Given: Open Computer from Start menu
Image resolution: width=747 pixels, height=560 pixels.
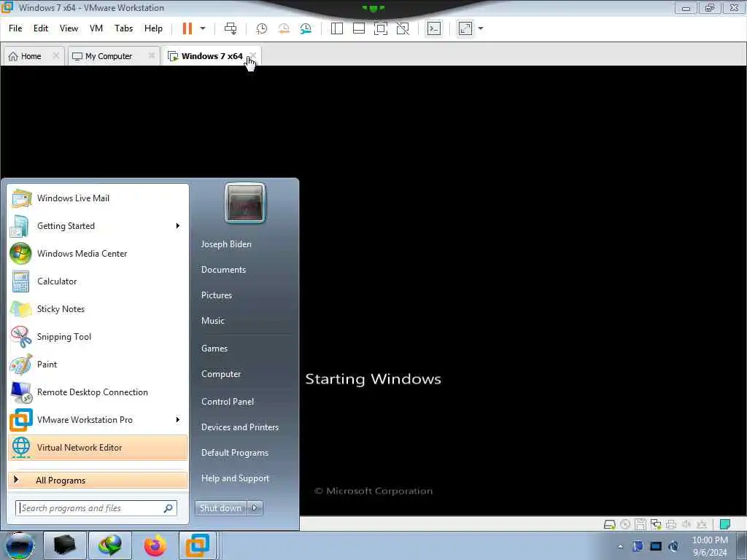Looking at the screenshot, I should pos(221,374).
